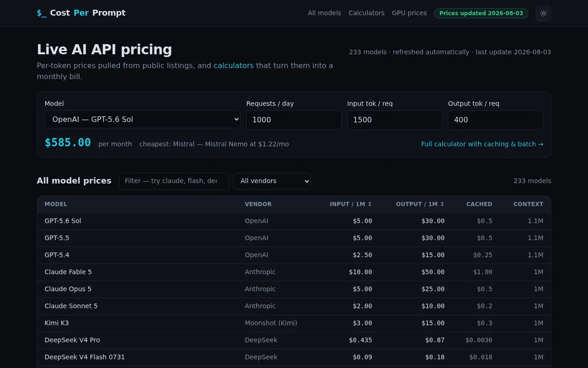Click the $2.50 input price for GPT-5.4
The width and height of the screenshot is (588, 368).
[362, 255]
